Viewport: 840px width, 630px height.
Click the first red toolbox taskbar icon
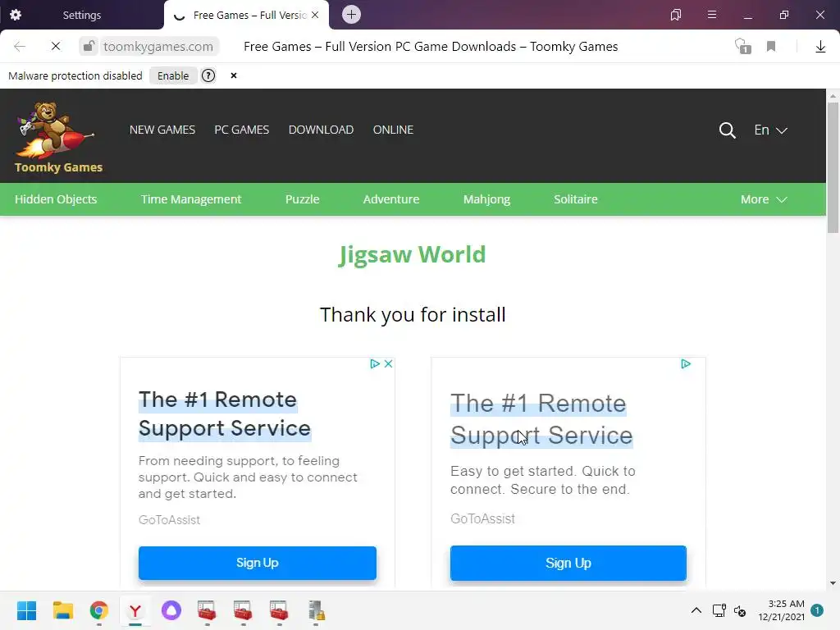tap(207, 610)
